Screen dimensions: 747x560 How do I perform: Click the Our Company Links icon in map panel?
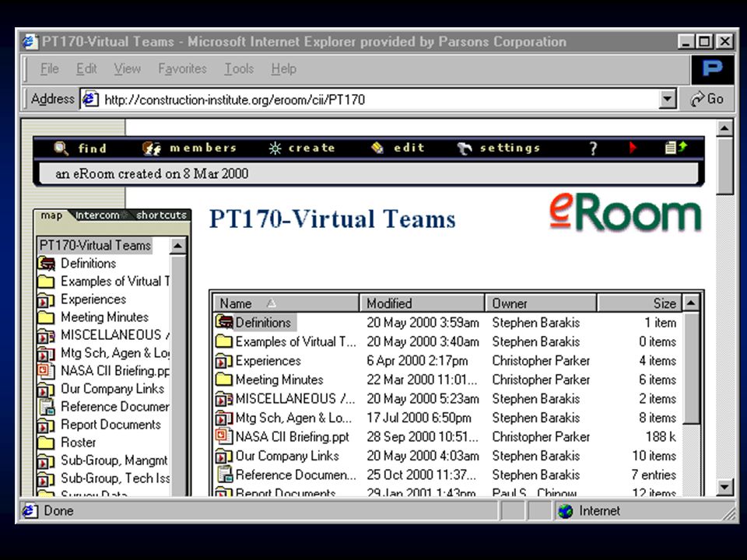(x=46, y=389)
